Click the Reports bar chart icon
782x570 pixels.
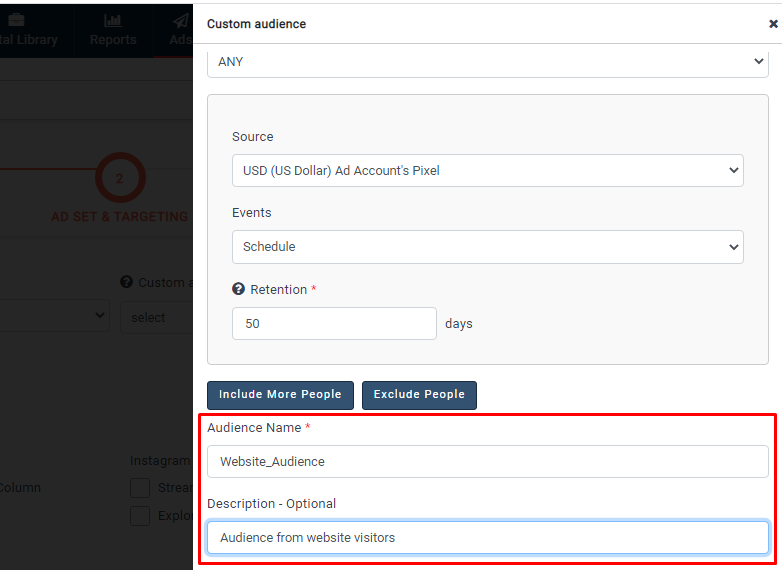coord(112,20)
